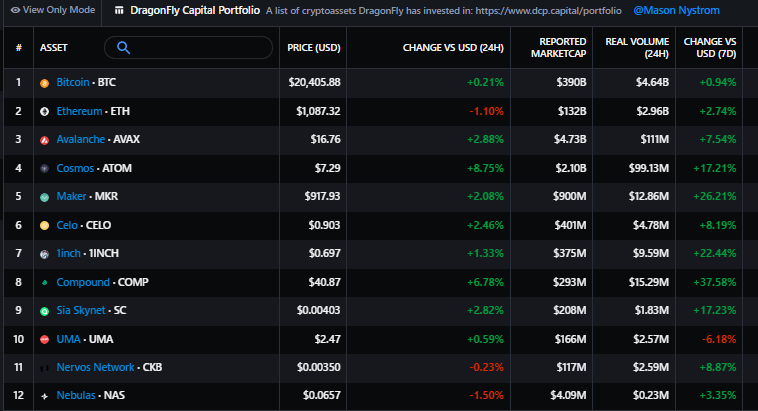This screenshot has width=758, height=411.
Task: Open the @Mason Nystrom profile link
Action: click(x=676, y=10)
